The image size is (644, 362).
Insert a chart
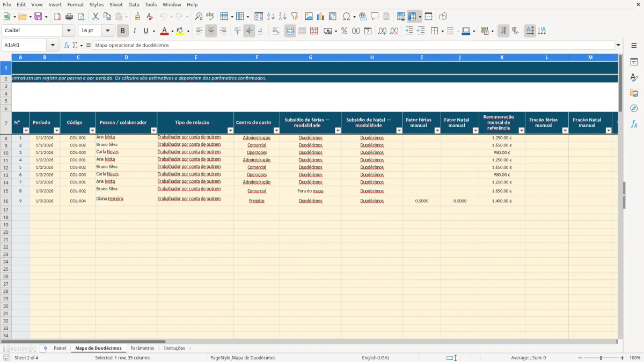[321, 17]
